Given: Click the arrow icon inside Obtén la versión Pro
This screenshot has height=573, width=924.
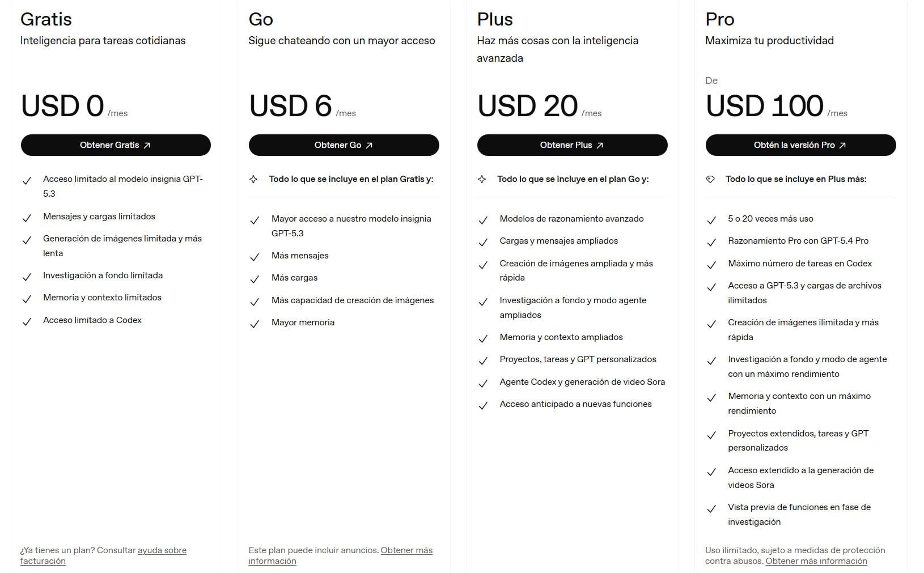Looking at the screenshot, I should 843,145.
